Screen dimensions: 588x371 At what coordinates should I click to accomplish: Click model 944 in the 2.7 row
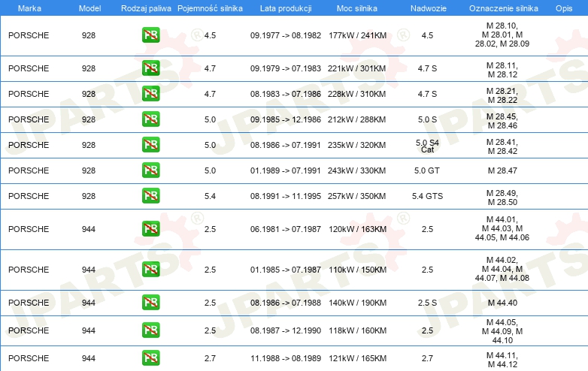coord(89,358)
